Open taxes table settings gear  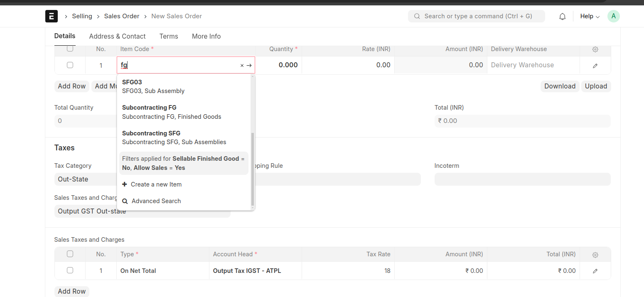[x=595, y=254]
